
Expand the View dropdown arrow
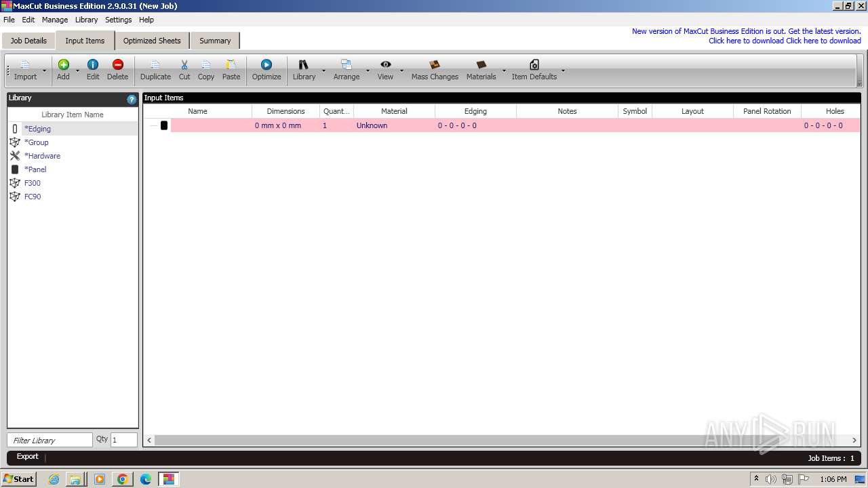tap(401, 70)
